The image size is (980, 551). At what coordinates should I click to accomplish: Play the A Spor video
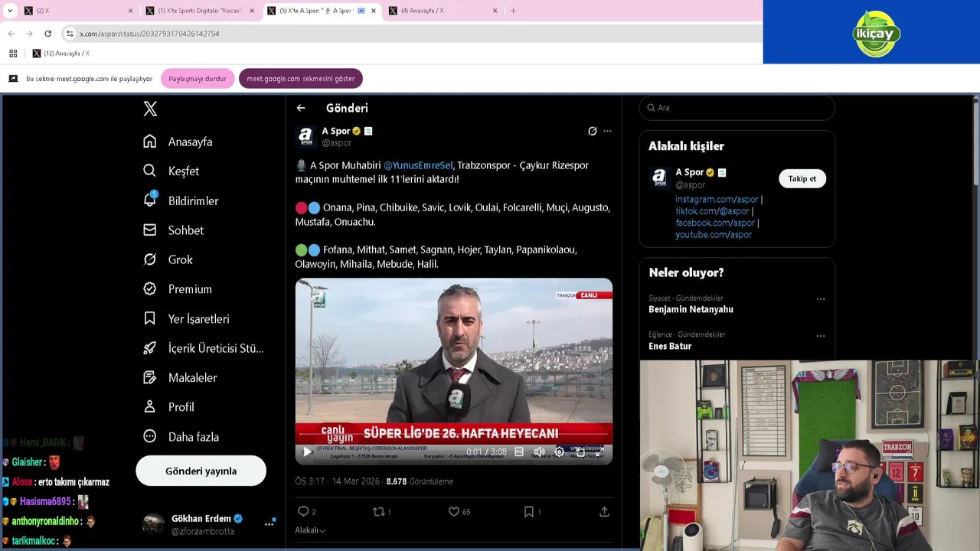(x=307, y=452)
